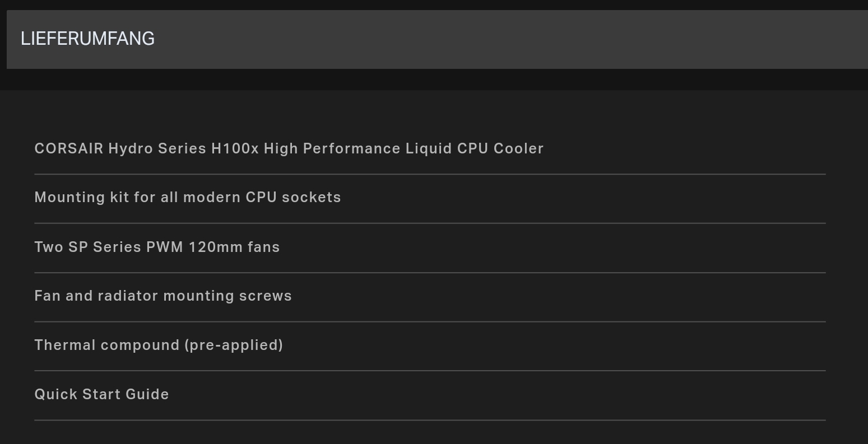Click the word CORSAIR in first item

[69, 148]
